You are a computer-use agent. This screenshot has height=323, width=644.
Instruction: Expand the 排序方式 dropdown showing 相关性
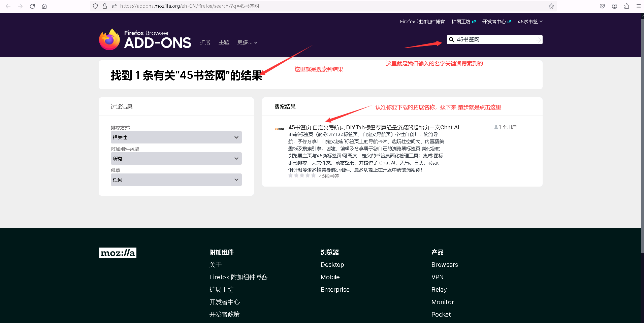tap(176, 137)
